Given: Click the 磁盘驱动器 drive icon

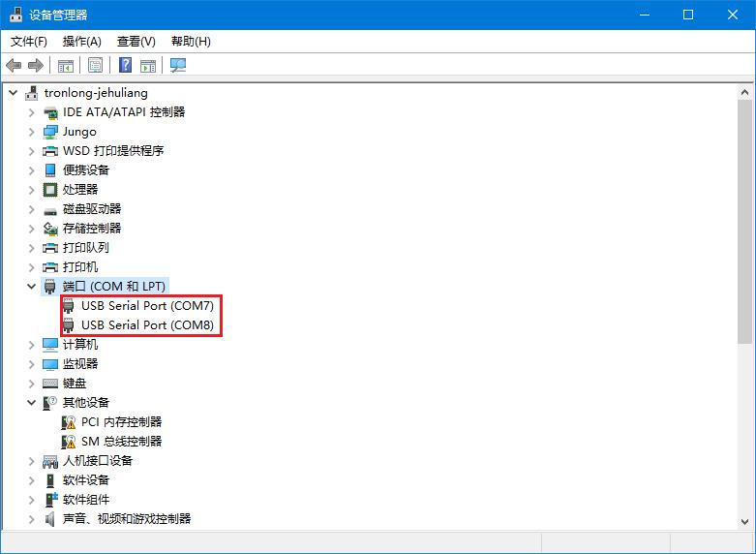Looking at the screenshot, I should coord(50,211).
